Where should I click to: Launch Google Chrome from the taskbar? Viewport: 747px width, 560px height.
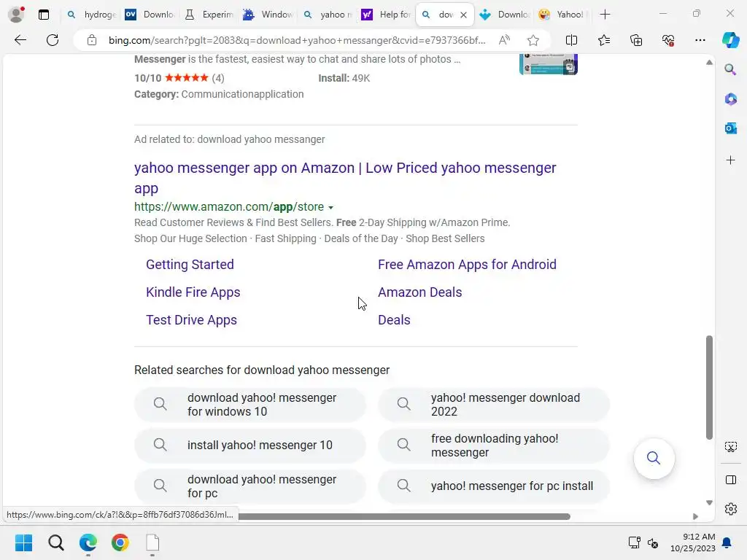tap(120, 542)
